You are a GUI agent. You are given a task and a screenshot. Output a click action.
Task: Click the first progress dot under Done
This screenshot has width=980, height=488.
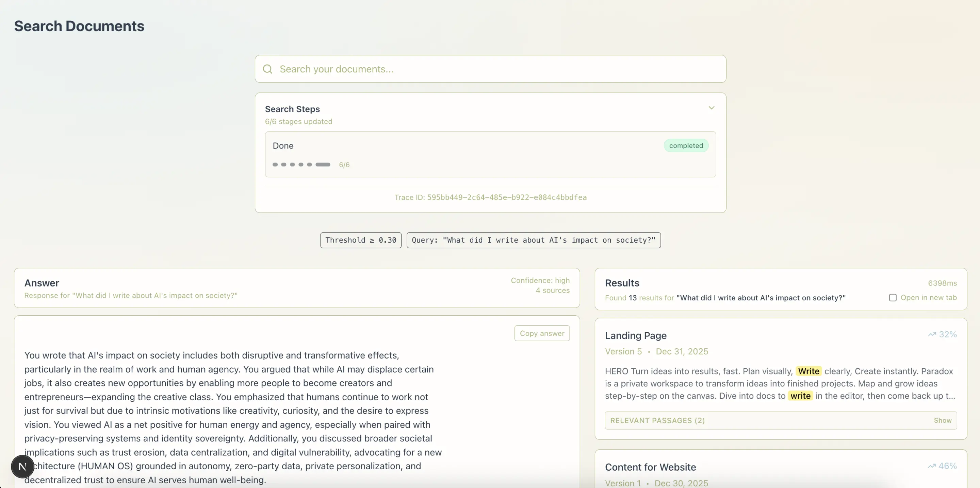click(275, 164)
